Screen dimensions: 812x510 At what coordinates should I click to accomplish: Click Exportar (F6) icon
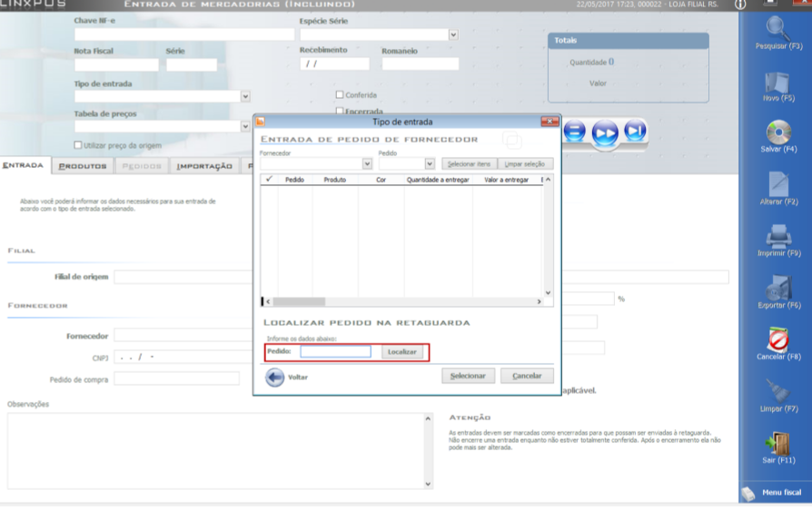[778, 288]
